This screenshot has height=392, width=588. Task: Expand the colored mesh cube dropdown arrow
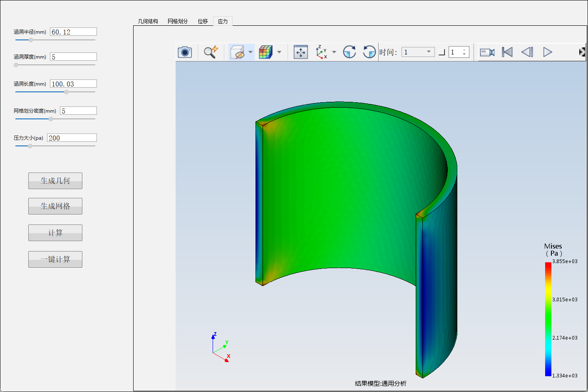click(279, 52)
